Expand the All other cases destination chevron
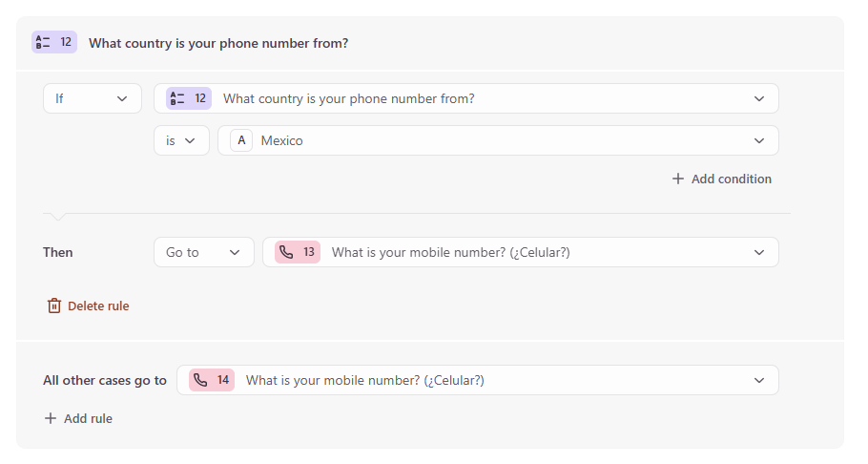This screenshot has width=868, height=464. 759,380
